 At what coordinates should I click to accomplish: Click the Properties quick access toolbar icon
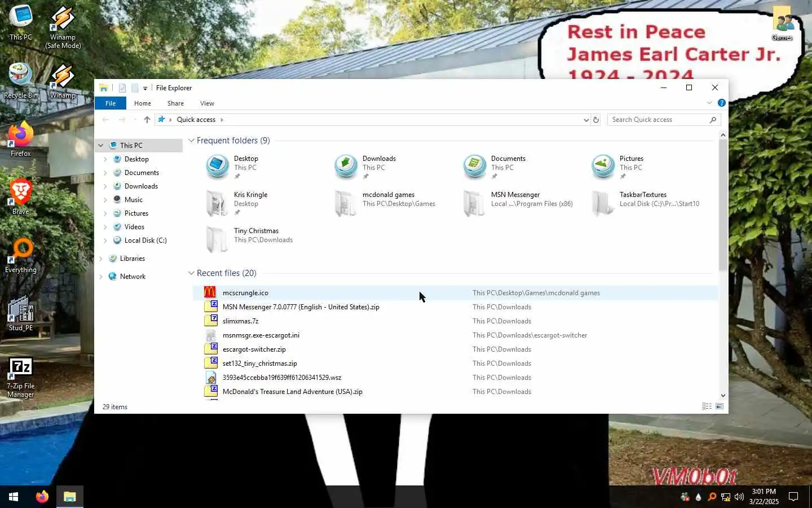[x=122, y=88]
